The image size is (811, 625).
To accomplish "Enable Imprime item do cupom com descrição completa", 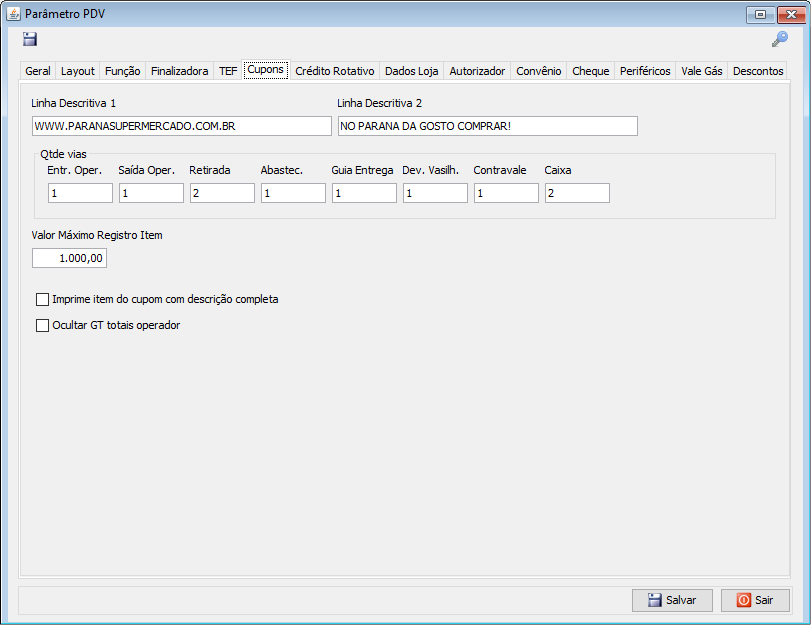I will [42, 299].
